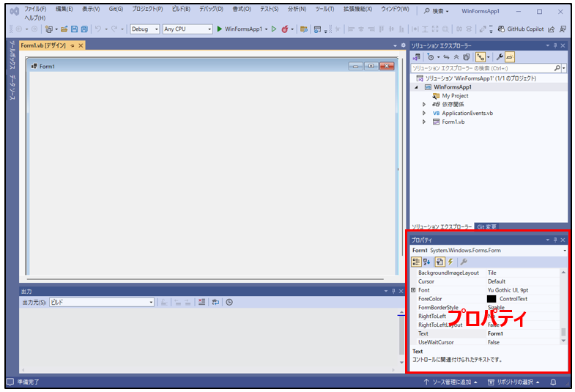Open the Debug configuration dropdown
Image resolution: width=575 pixels, height=392 pixels.
[144, 29]
